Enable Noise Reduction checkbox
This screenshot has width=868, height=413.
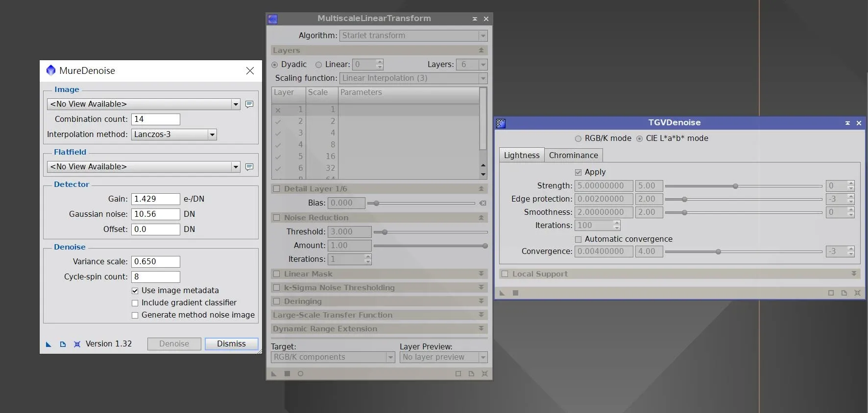[277, 218]
